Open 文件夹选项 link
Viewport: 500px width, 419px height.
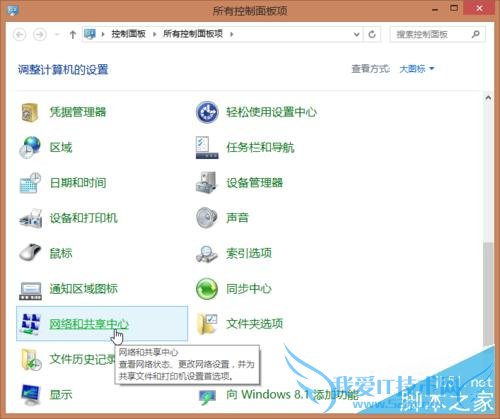pos(255,324)
